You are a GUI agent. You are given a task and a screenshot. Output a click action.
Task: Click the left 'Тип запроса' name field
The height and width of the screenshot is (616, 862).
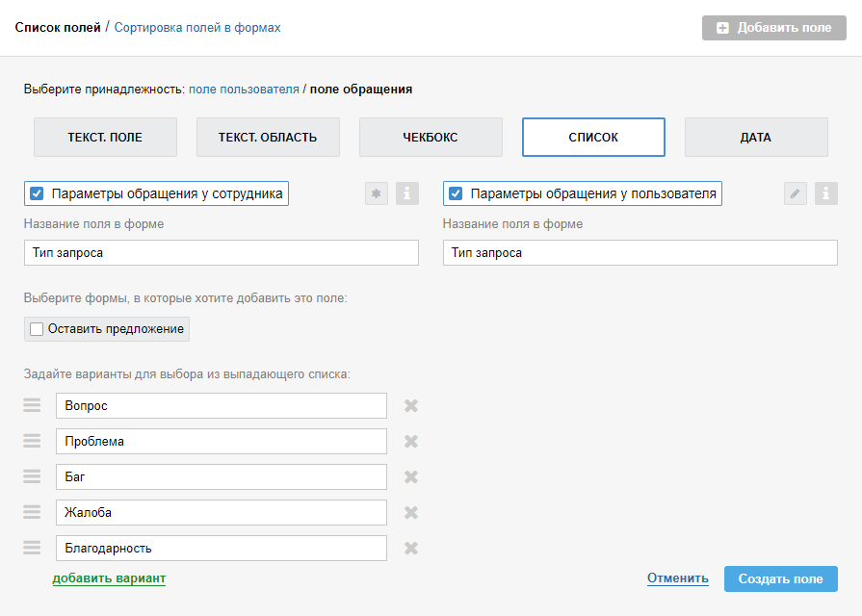point(222,252)
